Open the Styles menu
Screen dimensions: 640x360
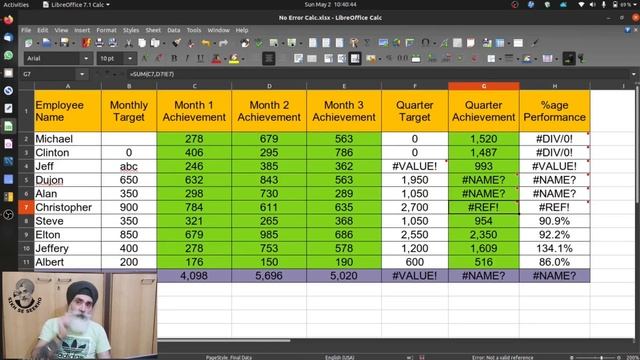click(131, 30)
